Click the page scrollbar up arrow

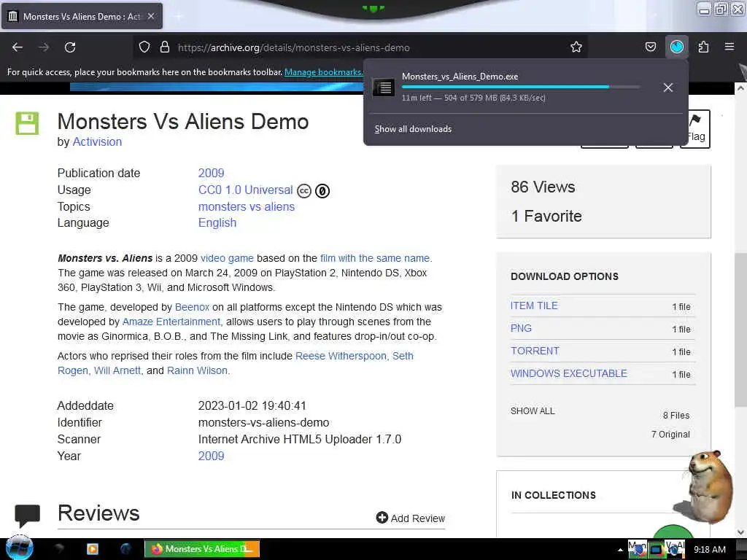click(x=740, y=88)
